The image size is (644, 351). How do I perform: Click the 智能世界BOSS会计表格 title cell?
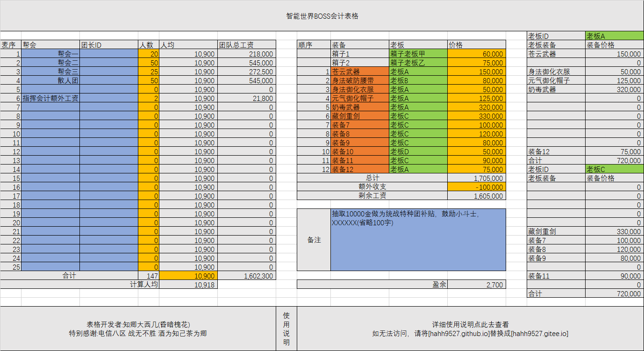322,16
